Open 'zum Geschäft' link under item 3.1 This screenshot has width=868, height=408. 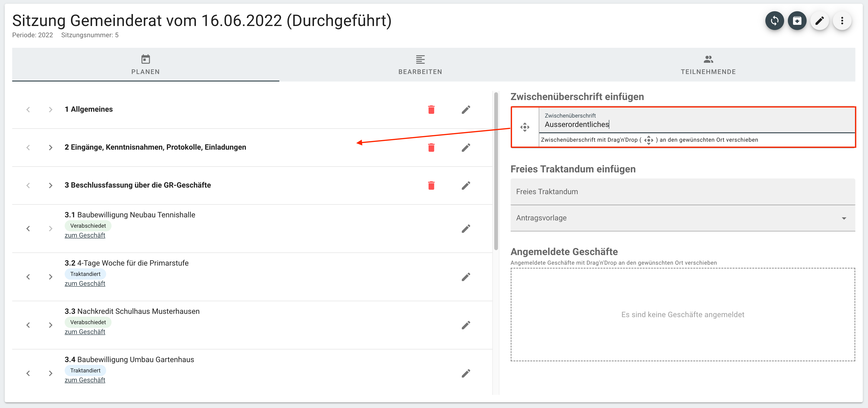click(x=85, y=235)
